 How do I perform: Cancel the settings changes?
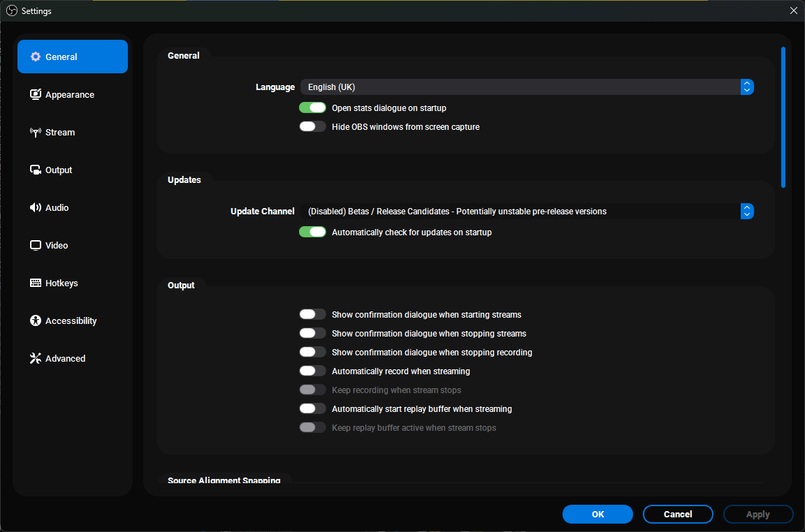point(678,514)
